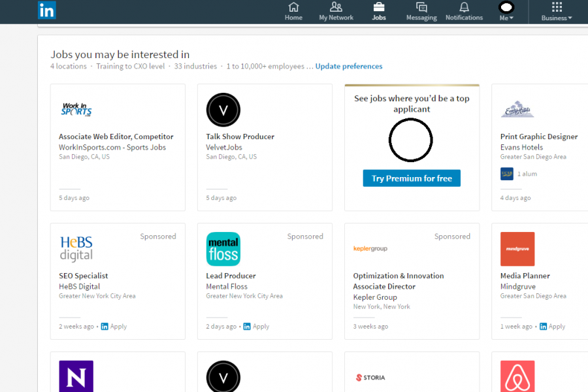The image size is (588, 392).
Task: Click the LinkedIn Apply icon on Lead Producer
Action: coord(247,327)
